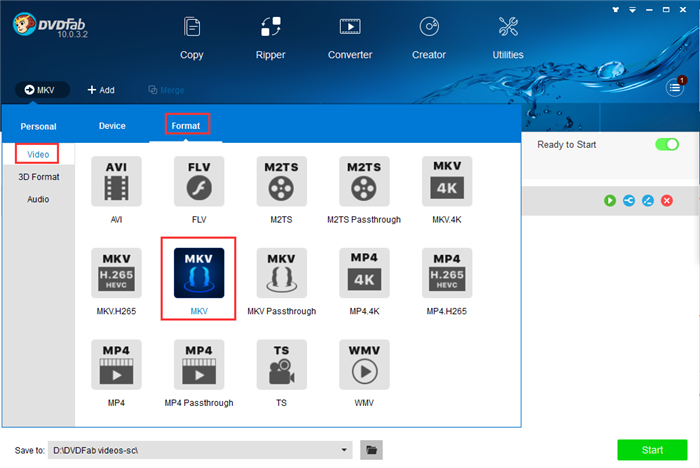Click the Add button
Viewport: 700px width, 468px height.
tap(101, 90)
